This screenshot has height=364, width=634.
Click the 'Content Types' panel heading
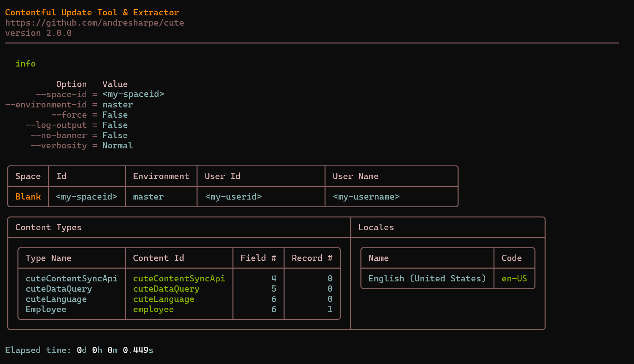[48, 227]
